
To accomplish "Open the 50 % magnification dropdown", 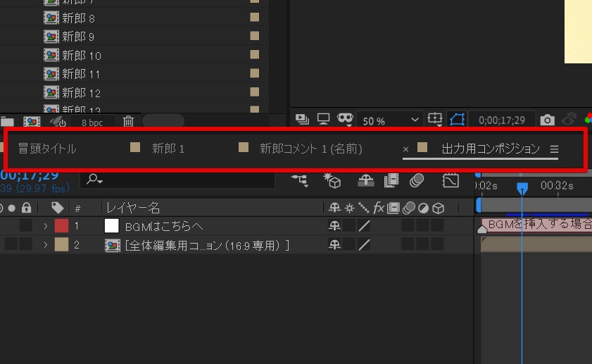I will (389, 121).
